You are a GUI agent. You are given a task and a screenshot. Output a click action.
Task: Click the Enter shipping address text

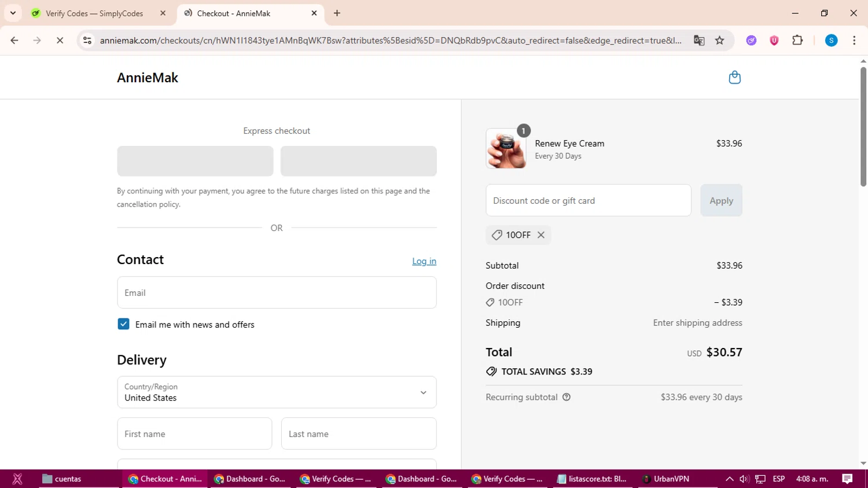(x=698, y=323)
